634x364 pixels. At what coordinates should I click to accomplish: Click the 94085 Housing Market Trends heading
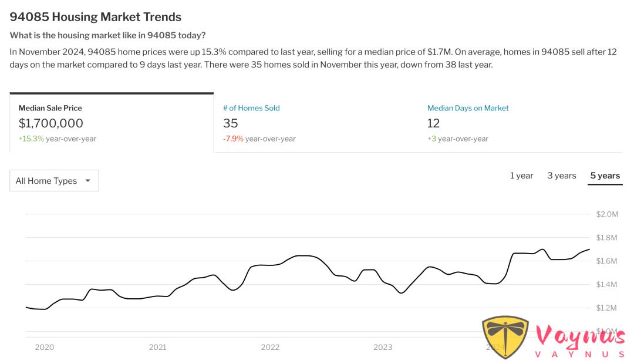coord(96,17)
